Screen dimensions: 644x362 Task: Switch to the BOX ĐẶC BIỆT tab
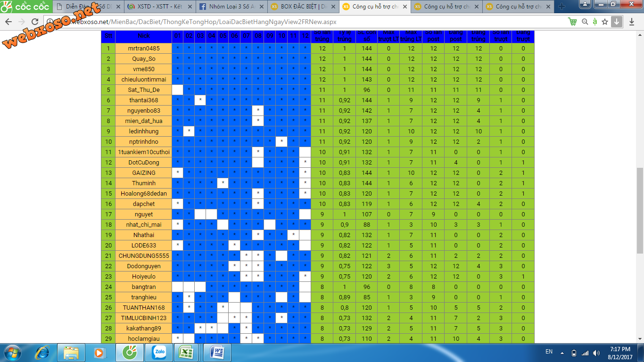pyautogui.click(x=302, y=7)
